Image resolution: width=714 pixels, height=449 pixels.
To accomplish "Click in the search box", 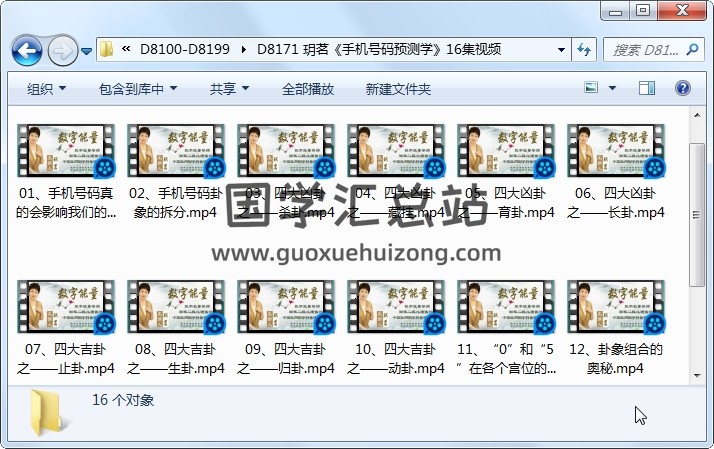I will [645, 49].
